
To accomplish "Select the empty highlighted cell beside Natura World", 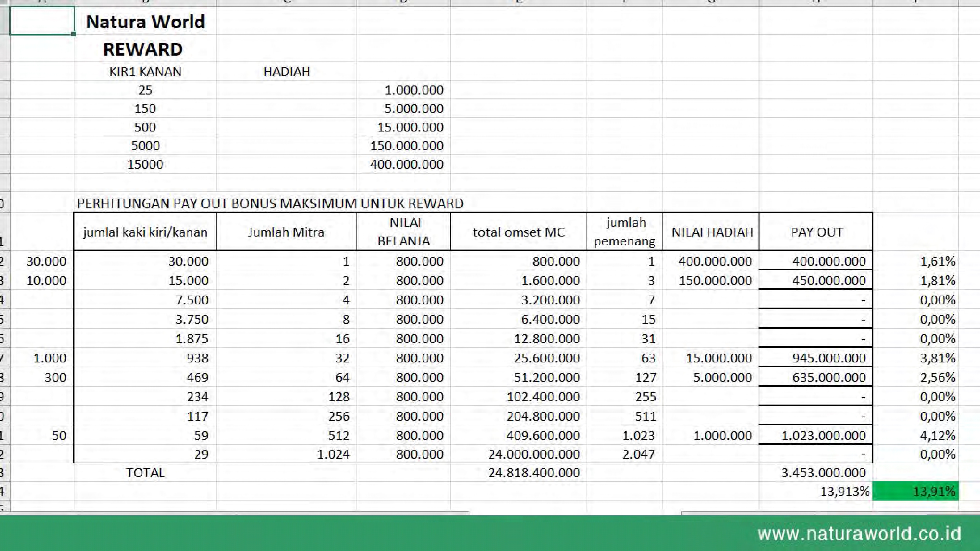I will [x=42, y=21].
